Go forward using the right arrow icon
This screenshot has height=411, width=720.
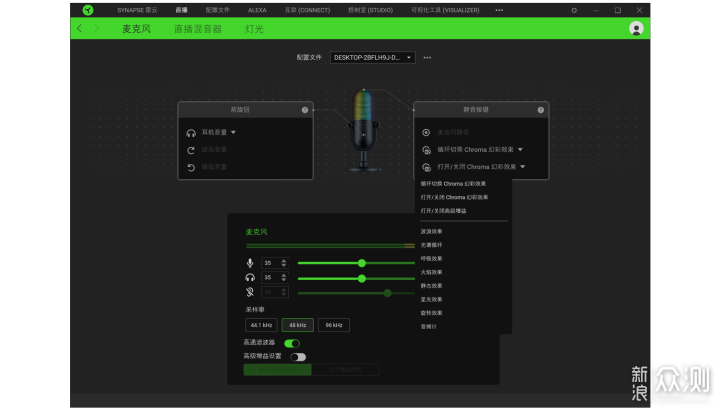tap(96, 28)
